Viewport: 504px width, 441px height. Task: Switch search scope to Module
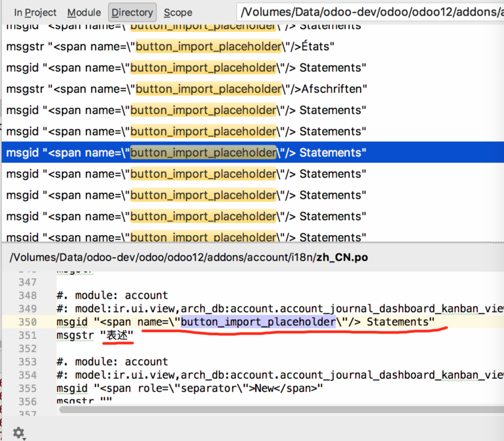(84, 12)
